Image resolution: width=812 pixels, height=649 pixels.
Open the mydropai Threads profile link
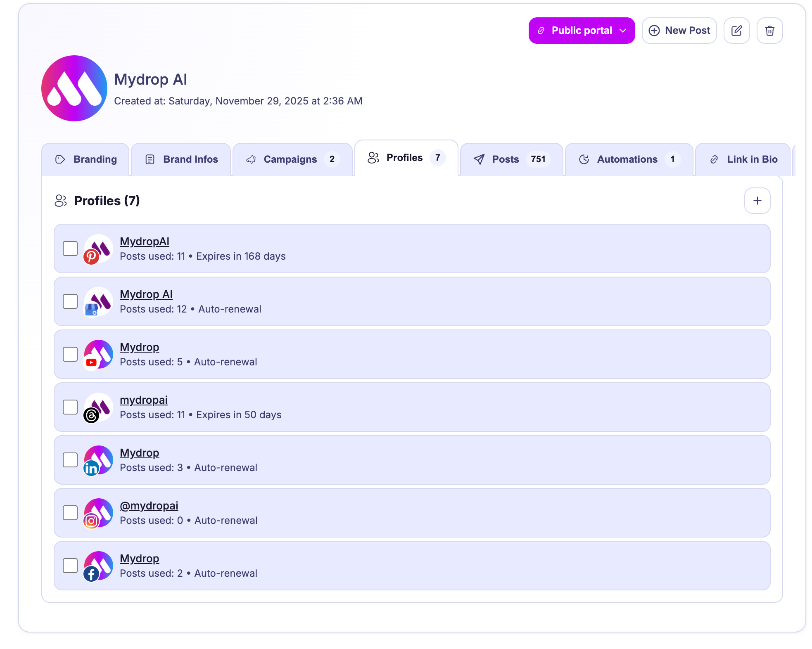[x=144, y=400]
